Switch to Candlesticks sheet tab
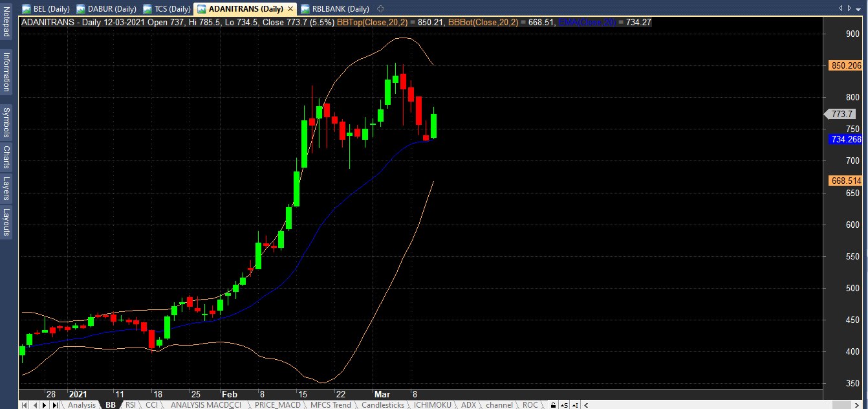Screen dimensions: 868x409 point(382,405)
